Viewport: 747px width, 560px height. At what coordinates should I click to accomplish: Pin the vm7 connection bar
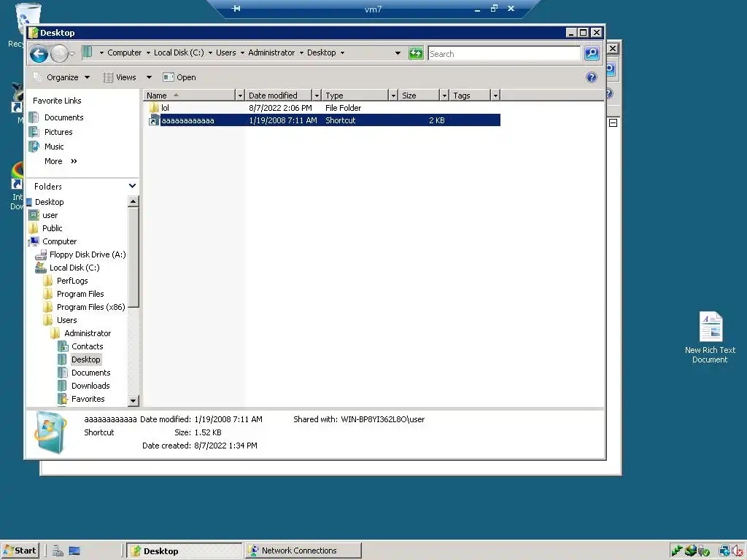236,9
